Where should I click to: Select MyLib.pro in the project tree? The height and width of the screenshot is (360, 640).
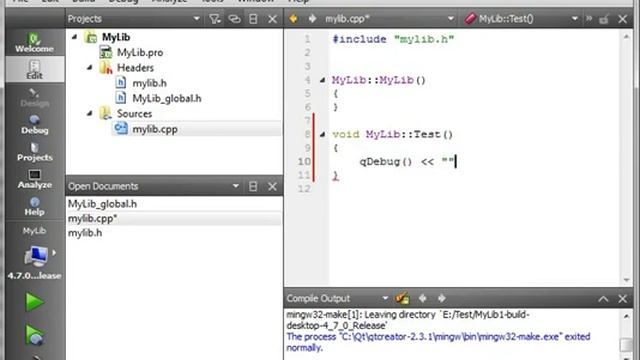click(x=140, y=53)
